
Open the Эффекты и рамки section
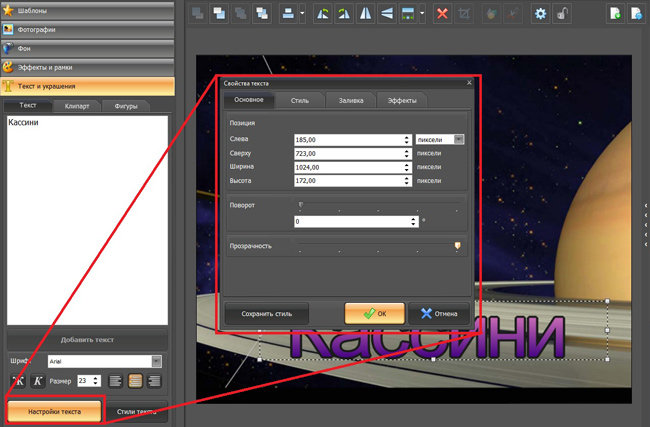87,67
